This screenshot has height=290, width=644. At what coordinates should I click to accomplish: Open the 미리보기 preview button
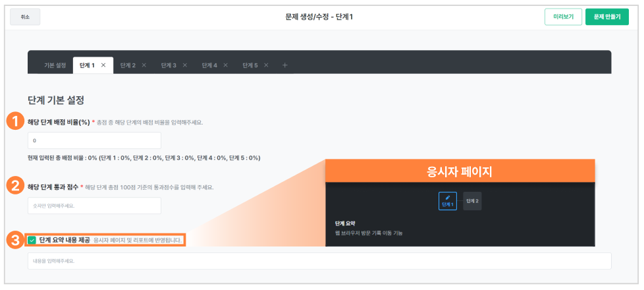point(563,17)
